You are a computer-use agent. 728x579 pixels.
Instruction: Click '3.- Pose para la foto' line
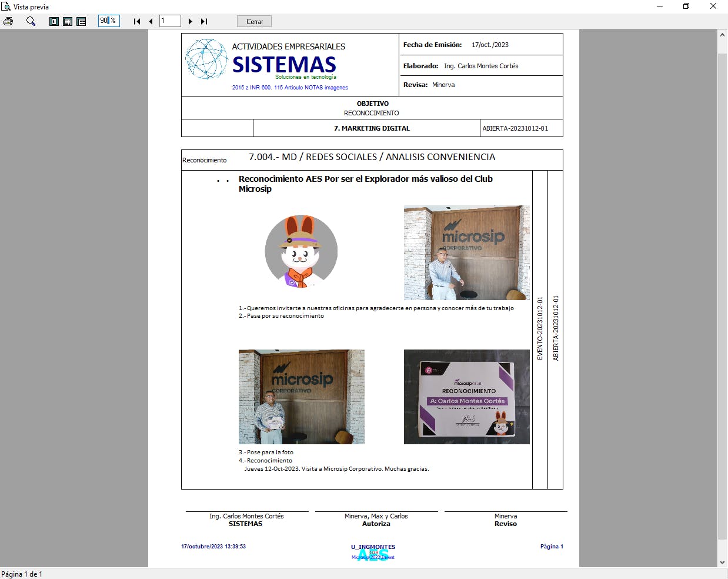coord(266,452)
